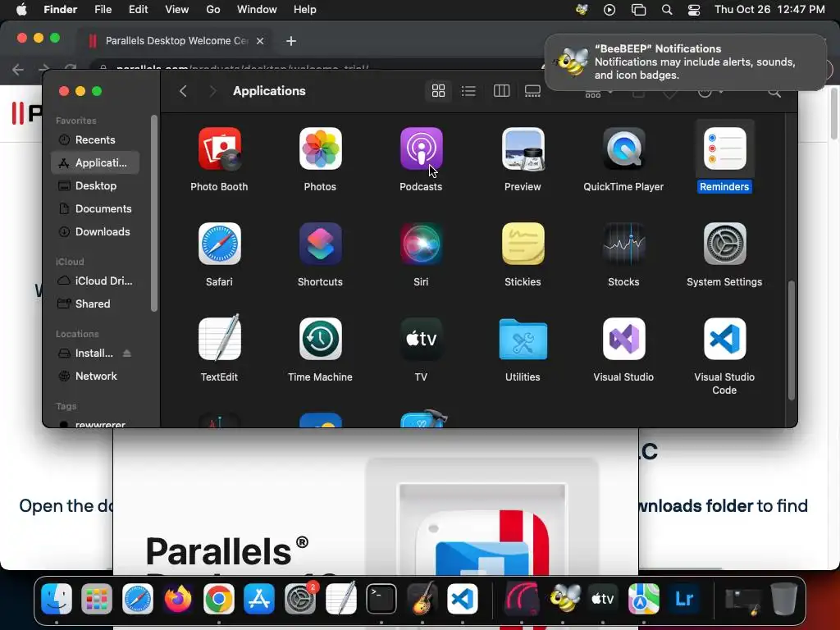Switch Finder to column view
840x630 pixels.
click(x=501, y=91)
